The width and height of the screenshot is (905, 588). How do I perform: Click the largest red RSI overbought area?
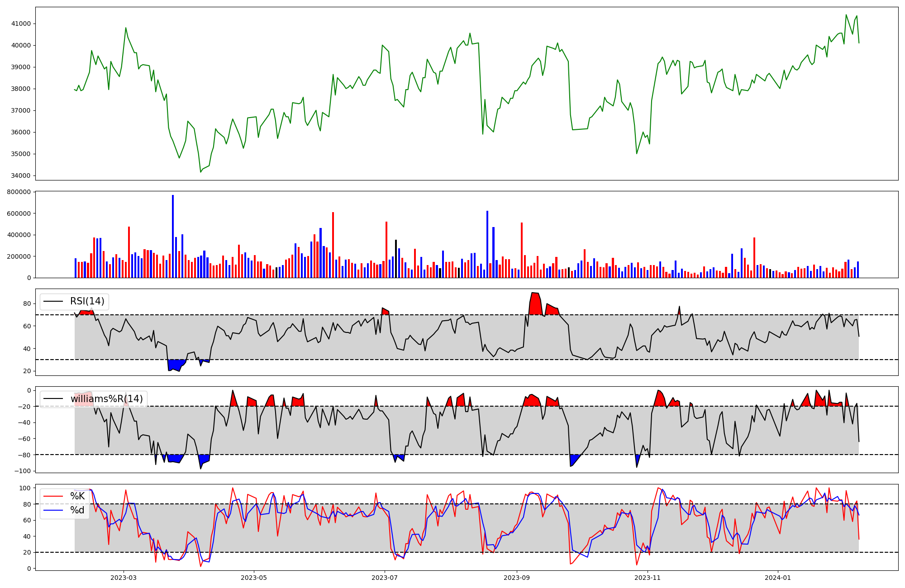[x=535, y=304]
